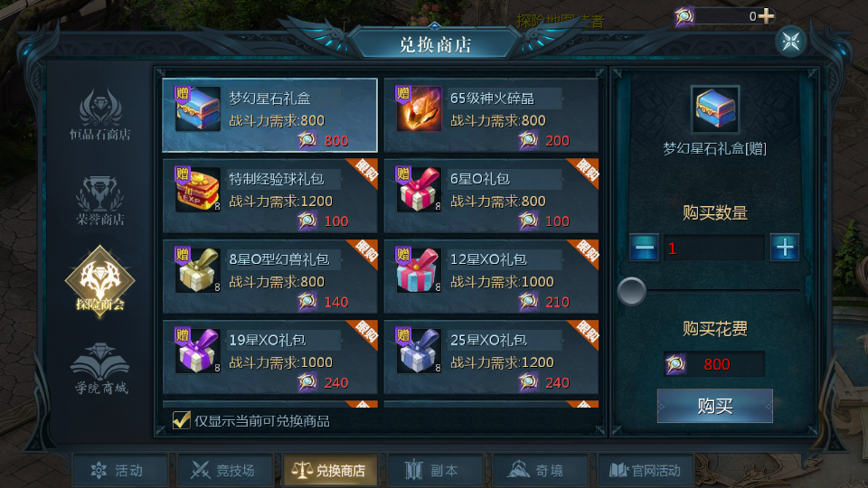Increase purchase quantity with plus button

[x=785, y=248]
